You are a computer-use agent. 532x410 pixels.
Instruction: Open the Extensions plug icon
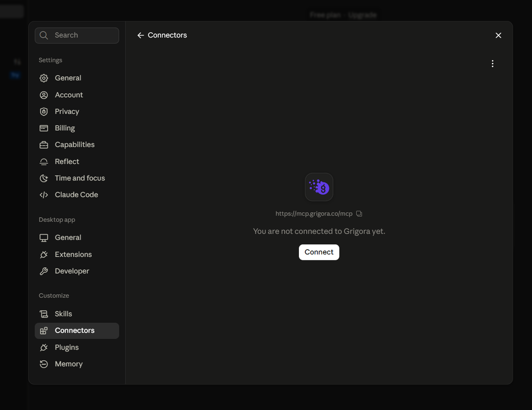tap(44, 254)
